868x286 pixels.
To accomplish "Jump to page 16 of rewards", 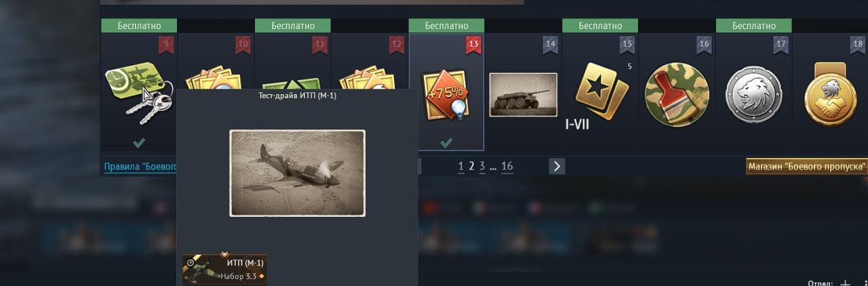I will (x=507, y=166).
